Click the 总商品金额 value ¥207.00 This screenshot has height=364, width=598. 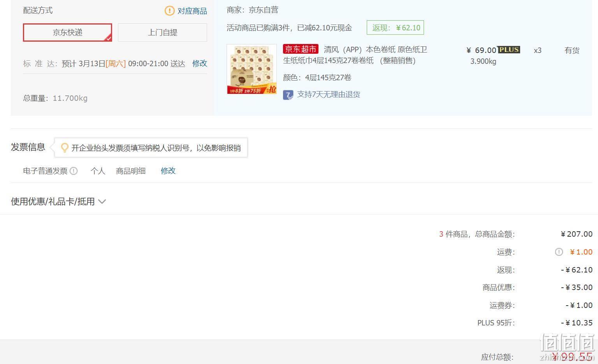pyautogui.click(x=577, y=234)
